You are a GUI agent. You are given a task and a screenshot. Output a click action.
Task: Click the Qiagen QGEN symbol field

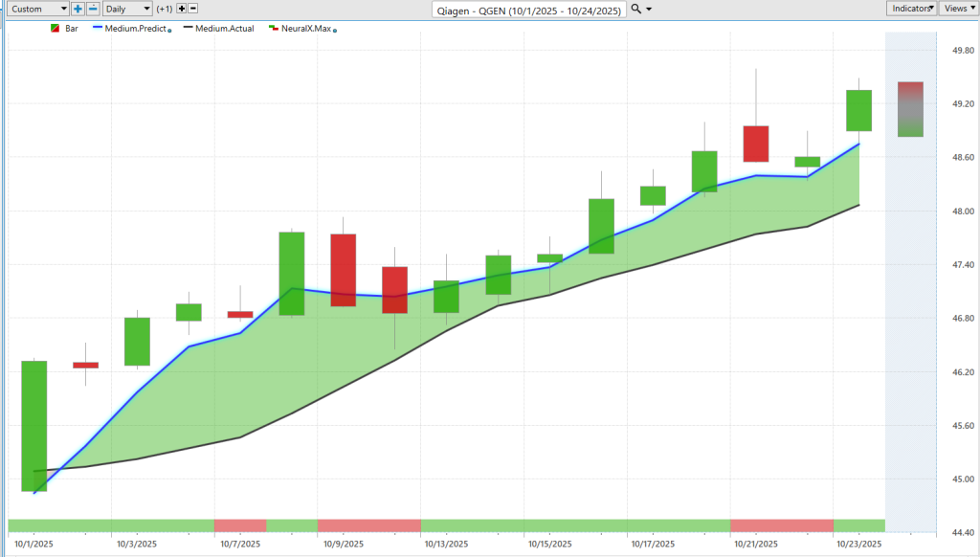(x=529, y=10)
